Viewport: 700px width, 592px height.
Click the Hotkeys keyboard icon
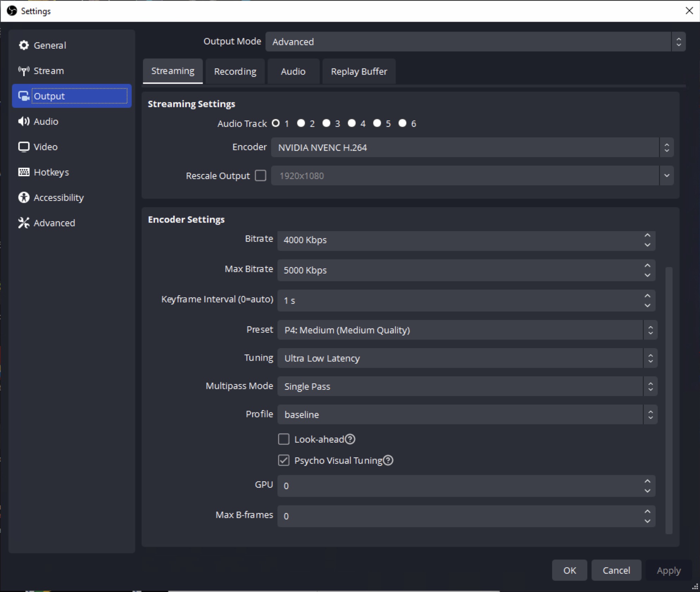pos(24,172)
